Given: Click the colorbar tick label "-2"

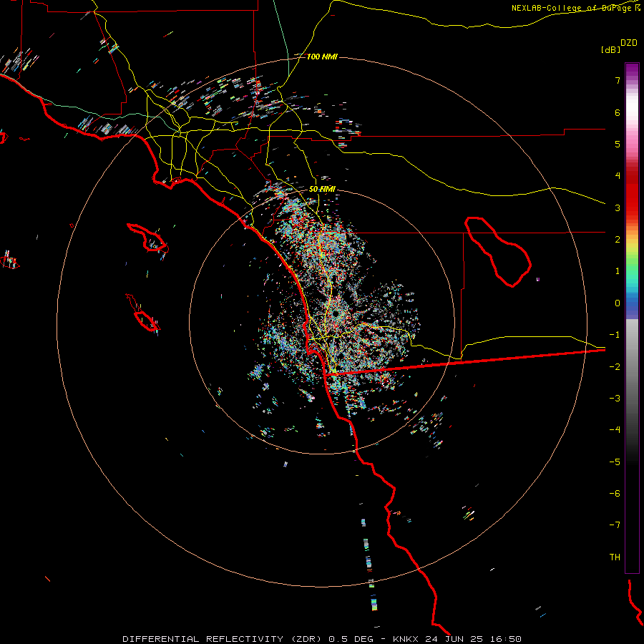Looking at the screenshot, I should pos(615,367).
